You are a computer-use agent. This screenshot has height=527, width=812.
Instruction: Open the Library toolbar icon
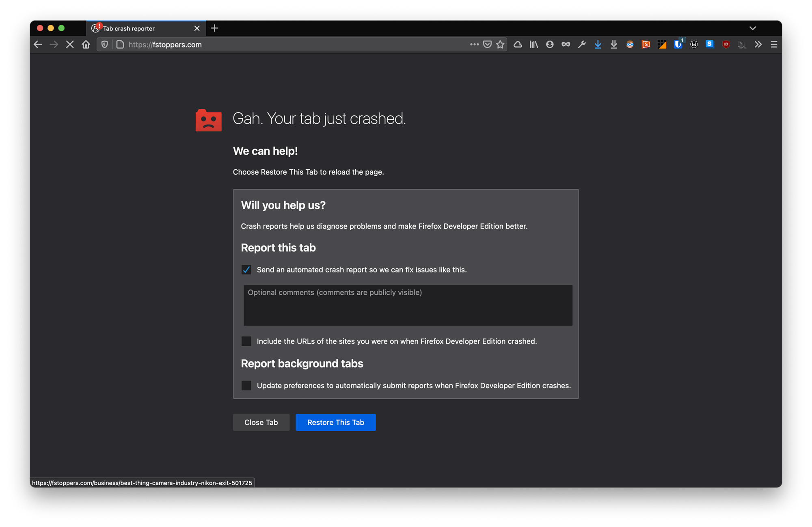click(x=533, y=45)
